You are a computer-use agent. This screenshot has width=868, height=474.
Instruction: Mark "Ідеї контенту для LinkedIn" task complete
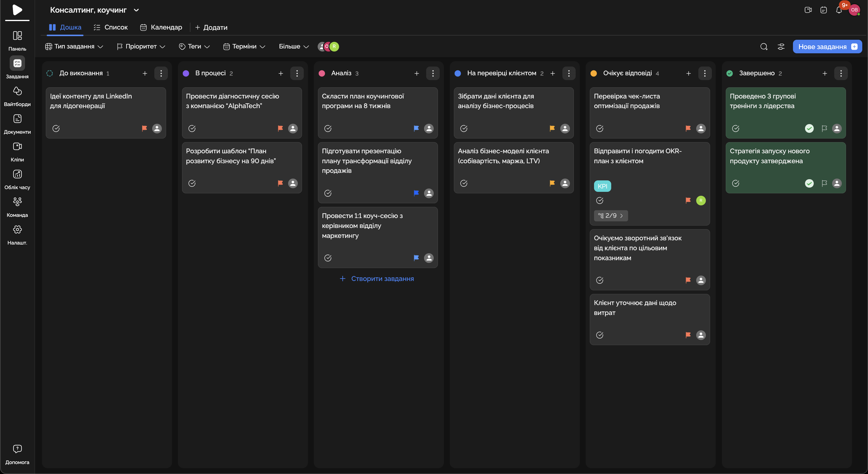(56, 128)
